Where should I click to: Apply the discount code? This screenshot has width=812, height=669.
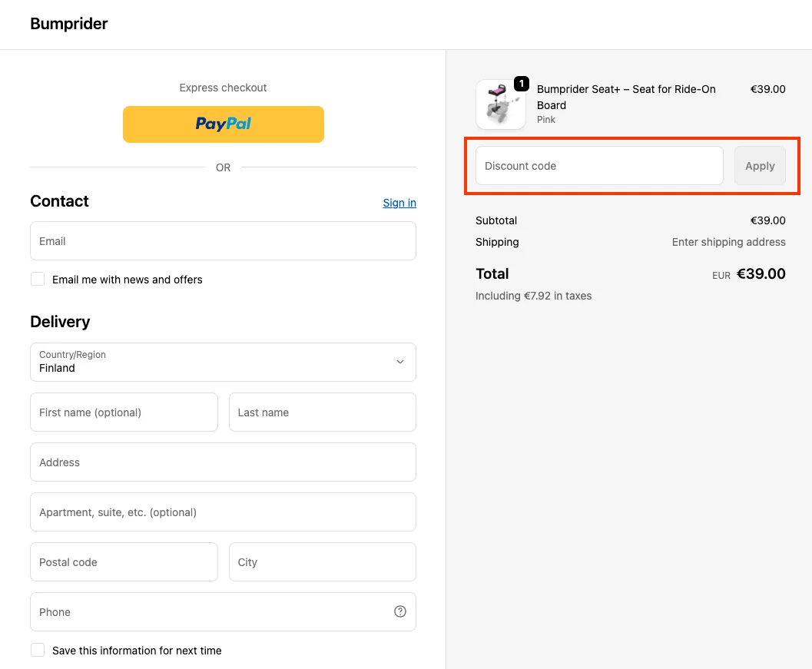[760, 166]
